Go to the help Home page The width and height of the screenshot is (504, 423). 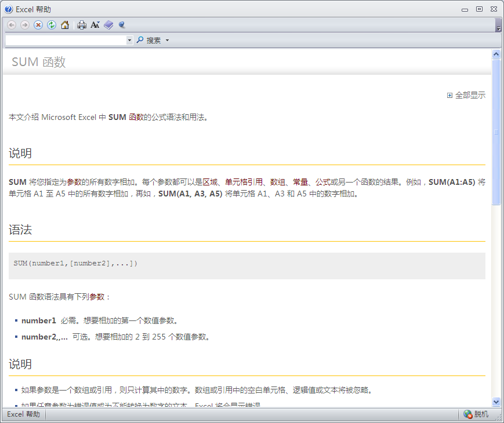pyautogui.click(x=65, y=25)
